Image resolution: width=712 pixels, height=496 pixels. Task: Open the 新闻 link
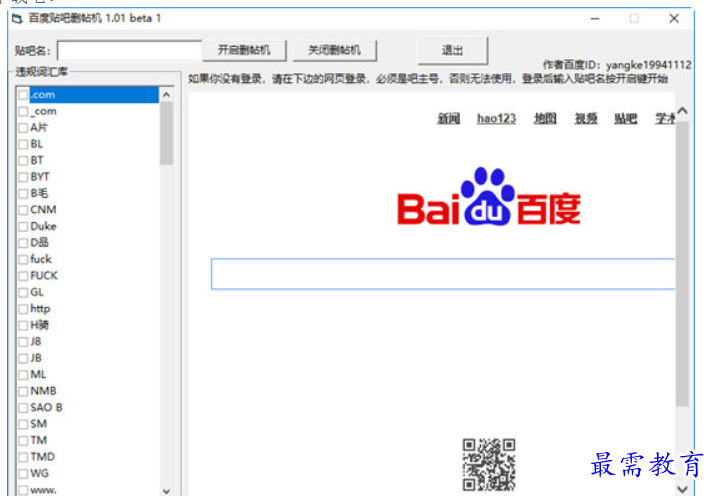pos(449,119)
